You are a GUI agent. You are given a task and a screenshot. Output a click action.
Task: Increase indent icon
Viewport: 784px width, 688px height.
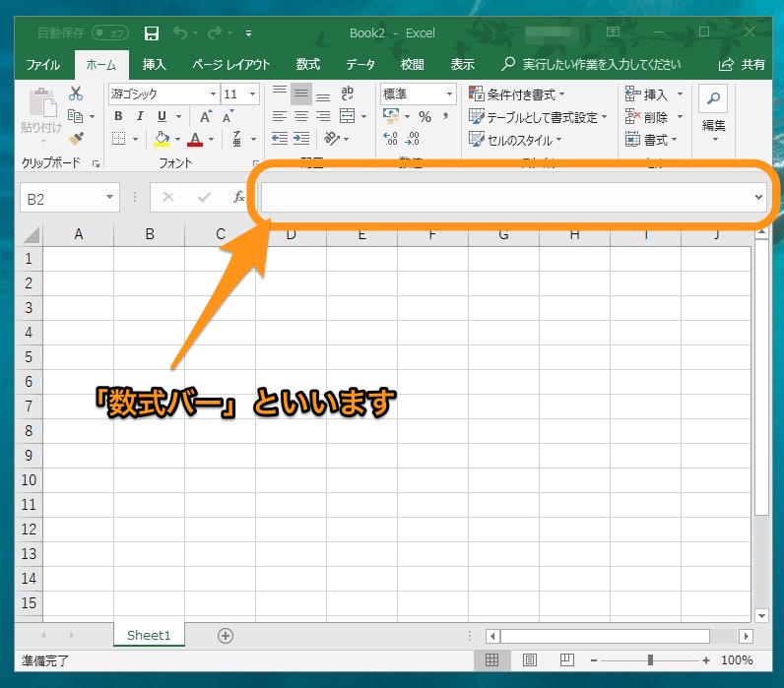coord(301,139)
